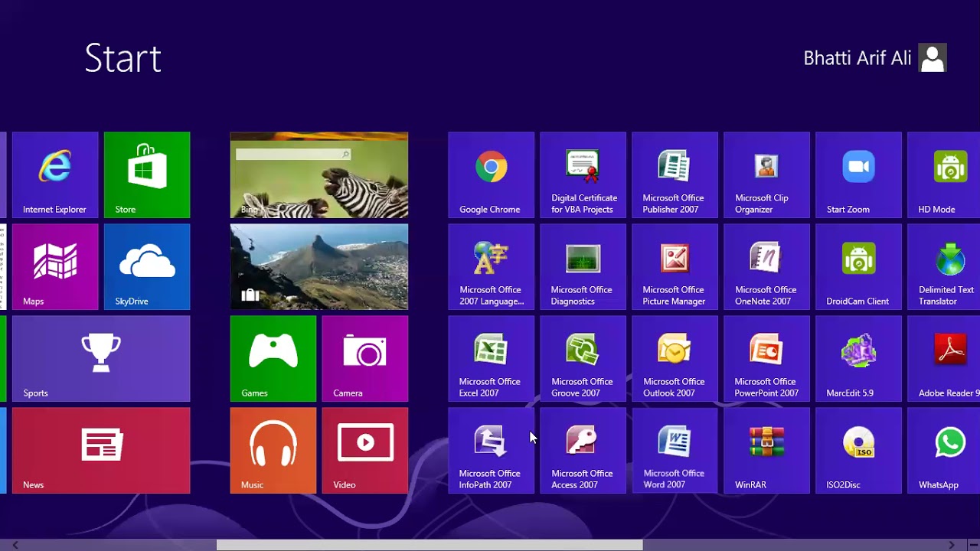980x551 pixels.
Task: Open DroidCam Client
Action: pos(859,267)
